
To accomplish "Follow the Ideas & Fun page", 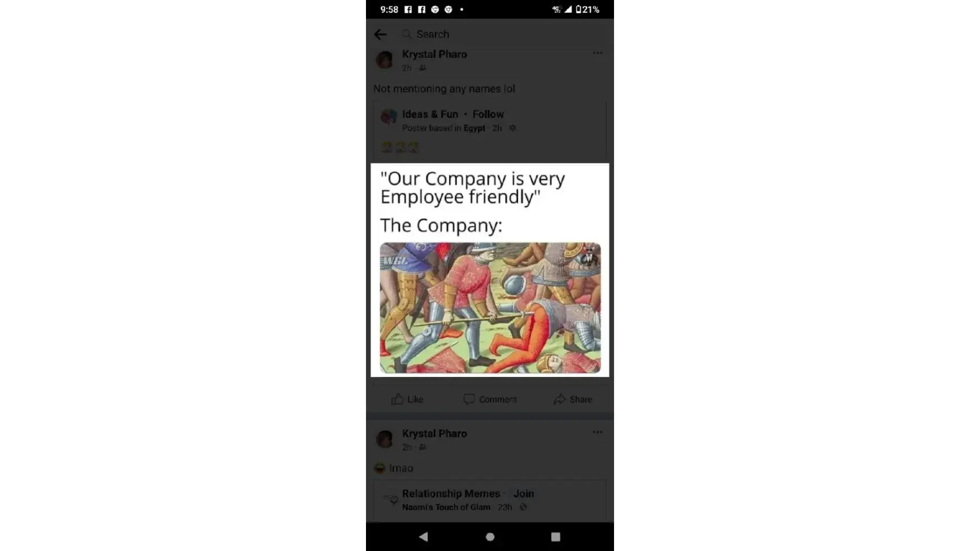I will pos(488,114).
